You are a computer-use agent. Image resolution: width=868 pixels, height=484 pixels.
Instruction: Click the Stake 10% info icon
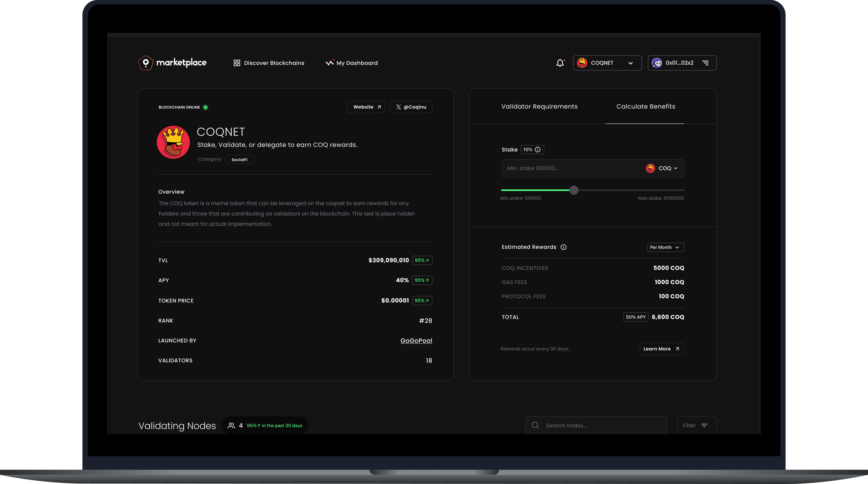[538, 150]
